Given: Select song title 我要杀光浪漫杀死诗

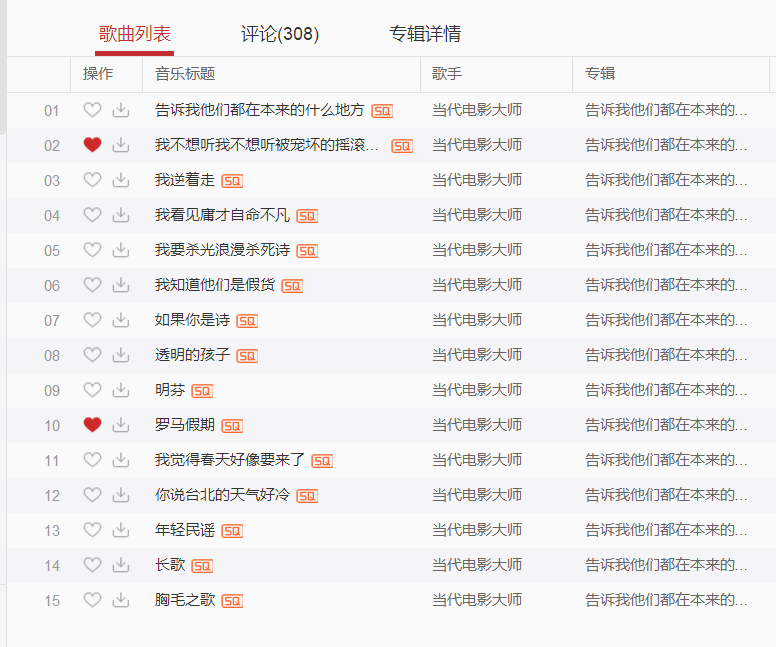Looking at the screenshot, I should click(x=222, y=250).
